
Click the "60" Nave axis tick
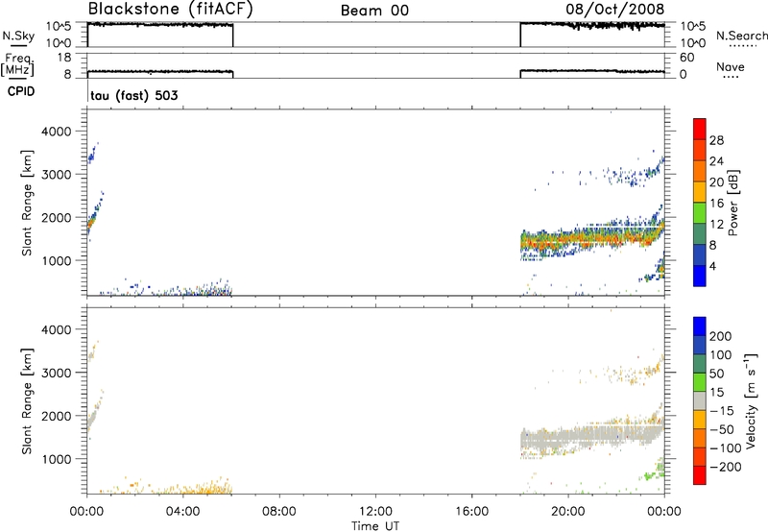point(687,58)
